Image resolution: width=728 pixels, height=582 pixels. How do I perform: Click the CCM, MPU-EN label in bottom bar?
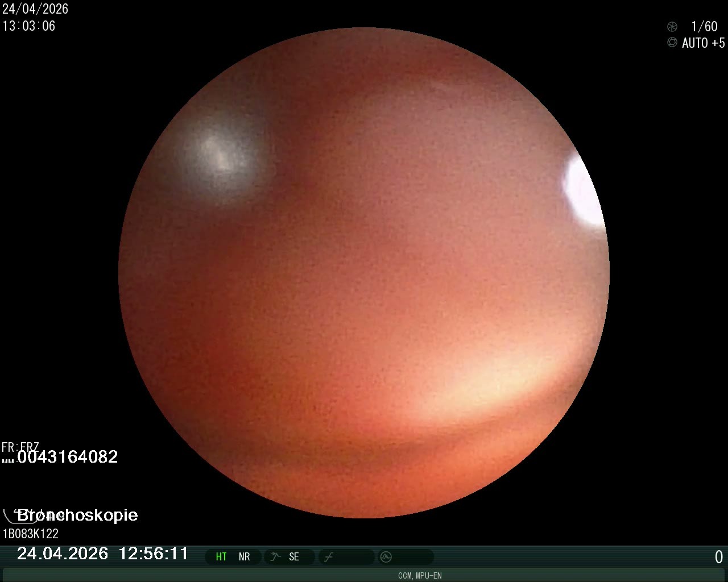tap(420, 576)
